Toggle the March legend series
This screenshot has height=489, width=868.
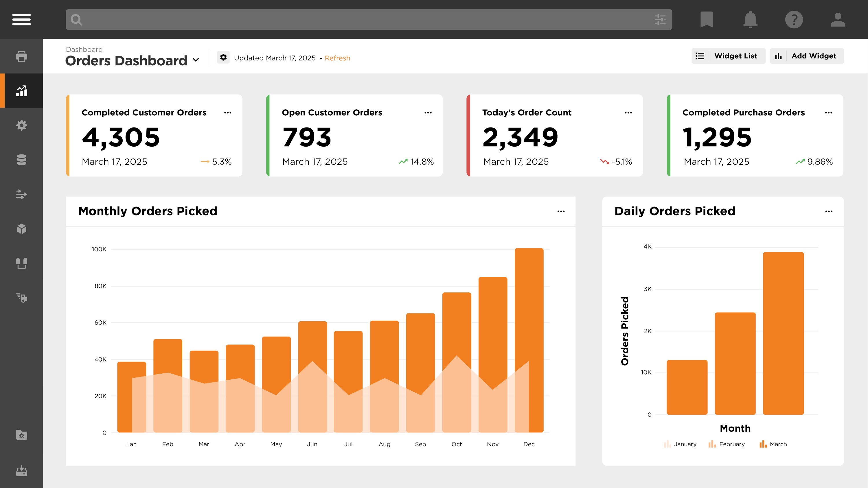point(773,444)
